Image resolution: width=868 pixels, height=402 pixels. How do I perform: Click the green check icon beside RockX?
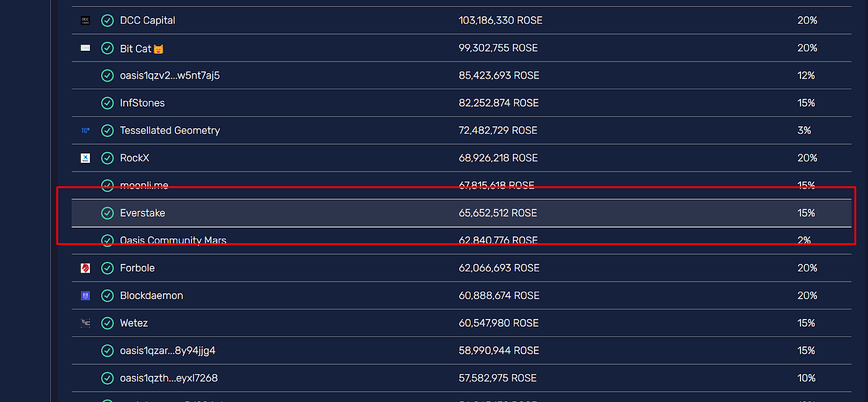point(107,158)
